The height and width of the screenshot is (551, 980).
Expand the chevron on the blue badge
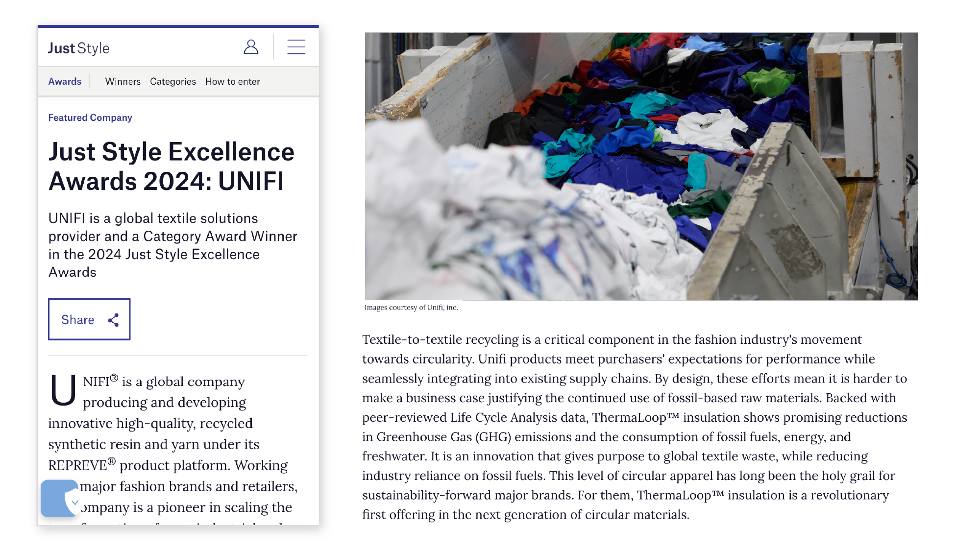[x=75, y=502]
